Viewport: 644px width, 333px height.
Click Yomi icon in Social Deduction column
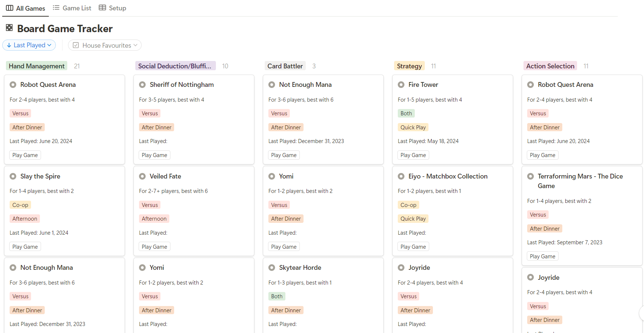tap(142, 268)
